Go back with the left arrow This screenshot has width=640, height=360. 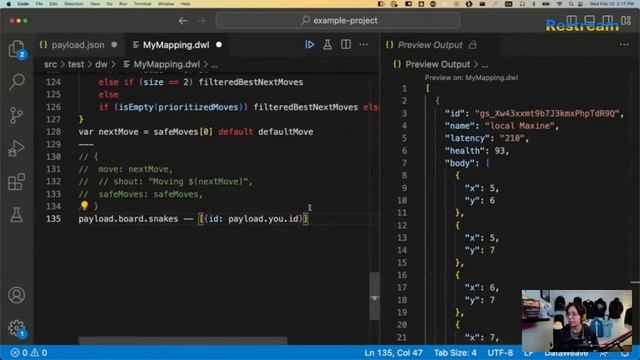(x=183, y=20)
